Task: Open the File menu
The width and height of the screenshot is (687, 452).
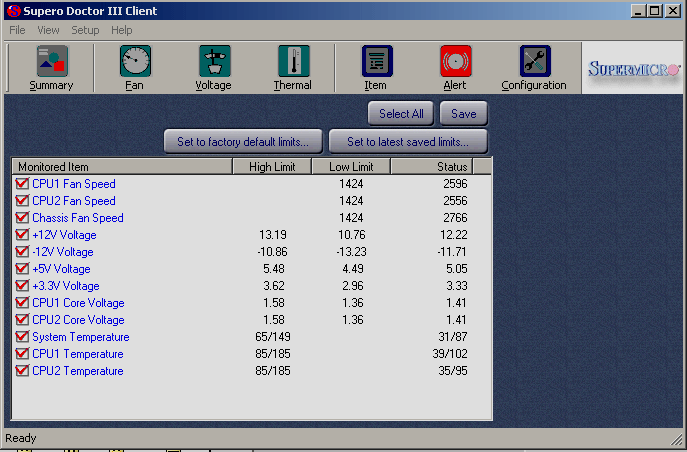Action: [x=17, y=30]
